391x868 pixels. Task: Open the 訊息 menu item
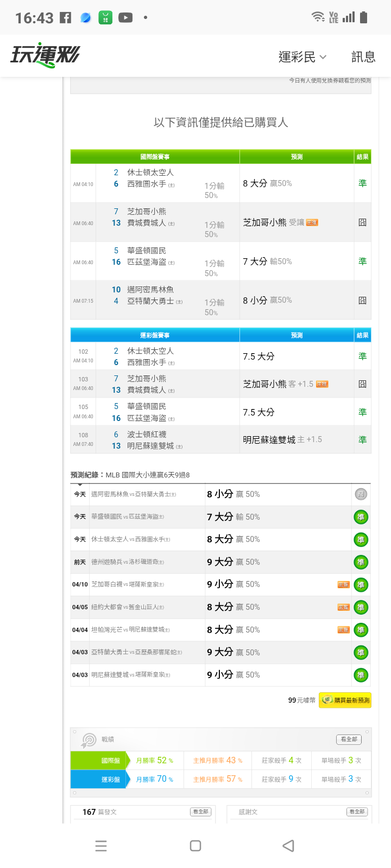[x=363, y=57]
